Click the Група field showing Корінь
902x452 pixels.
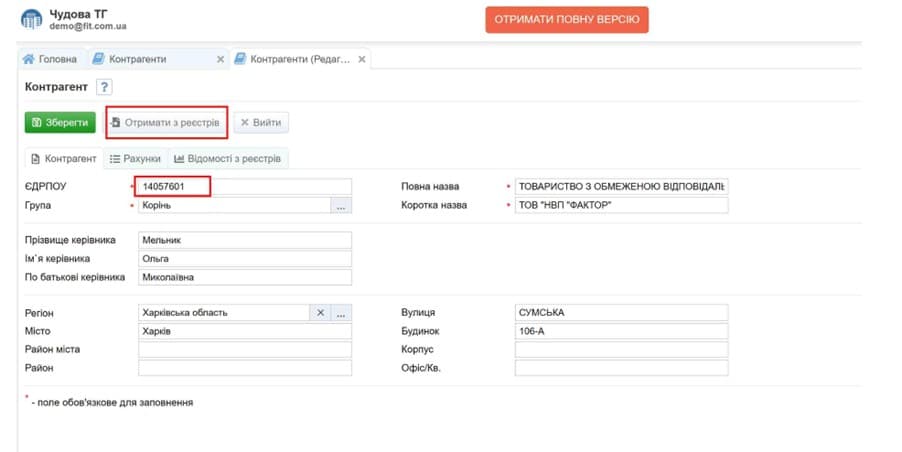pyautogui.click(x=234, y=205)
